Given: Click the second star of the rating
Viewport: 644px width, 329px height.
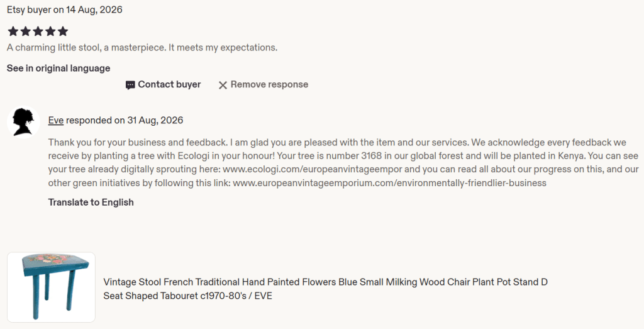Looking at the screenshot, I should [x=25, y=31].
